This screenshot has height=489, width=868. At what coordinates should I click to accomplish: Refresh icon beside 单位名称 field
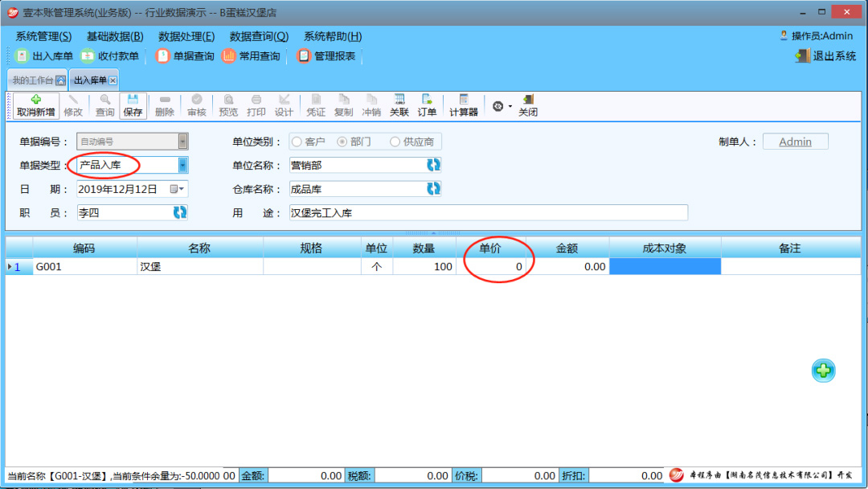pos(433,165)
